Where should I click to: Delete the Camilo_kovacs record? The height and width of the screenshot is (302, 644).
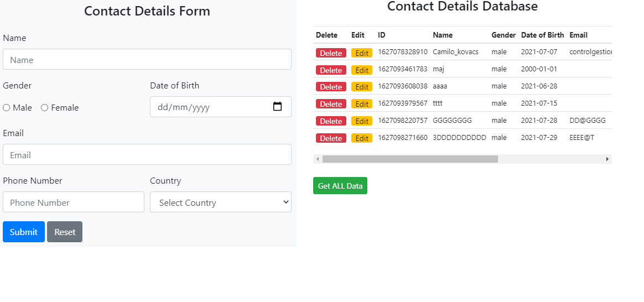331,53
